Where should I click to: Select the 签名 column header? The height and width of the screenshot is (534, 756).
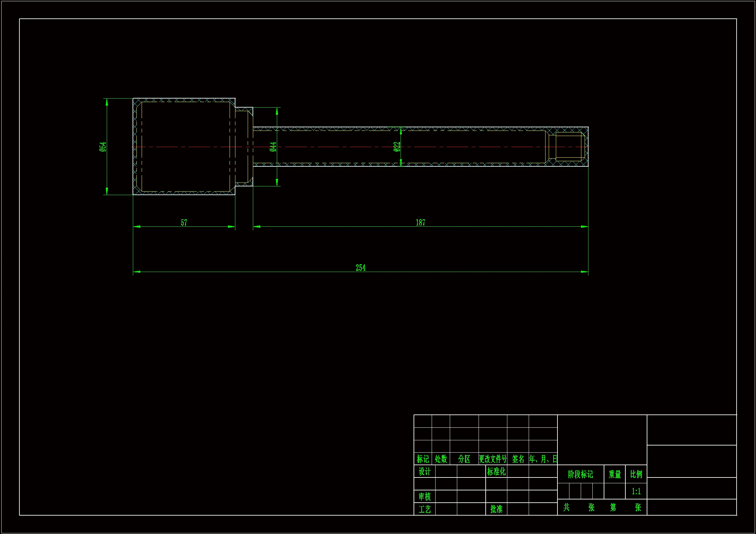click(x=518, y=459)
